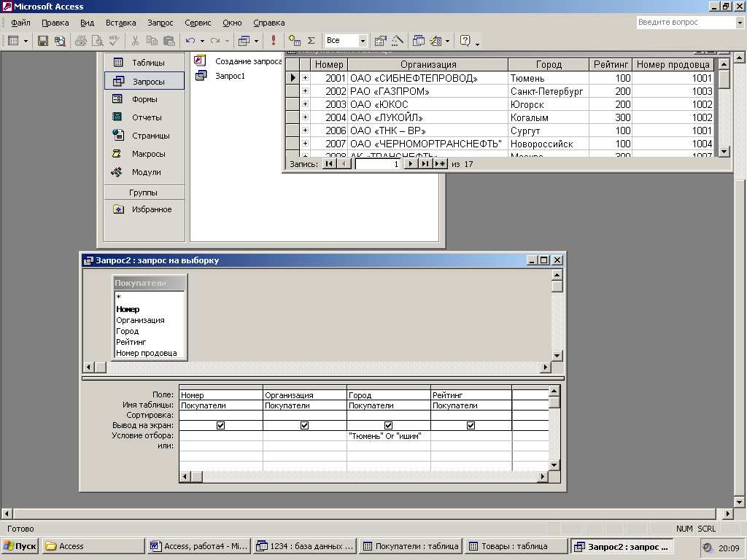Image resolution: width=747 pixels, height=560 pixels.
Task: Select Город in Покупатели field list
Action: pos(127,331)
